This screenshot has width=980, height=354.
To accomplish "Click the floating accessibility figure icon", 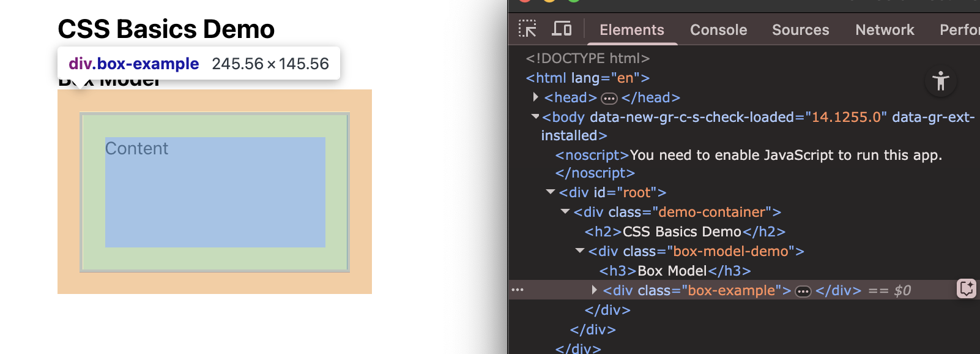I will tap(940, 81).
